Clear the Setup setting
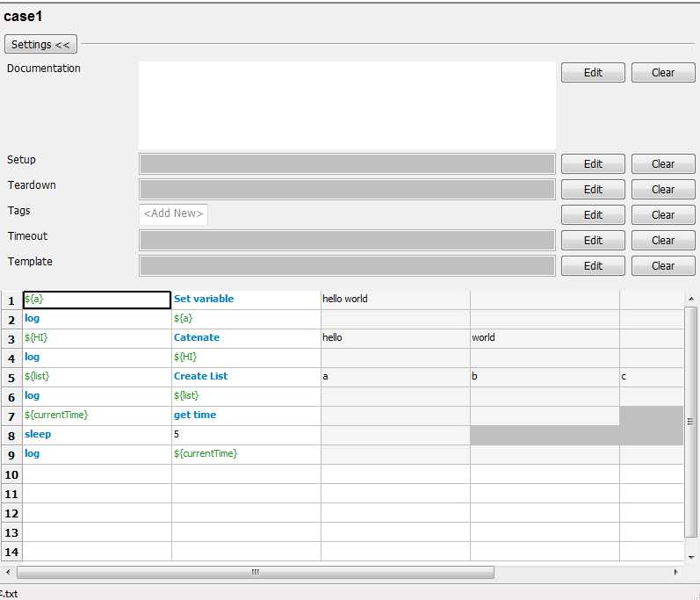Screen dimensions: 700x600 point(663,164)
